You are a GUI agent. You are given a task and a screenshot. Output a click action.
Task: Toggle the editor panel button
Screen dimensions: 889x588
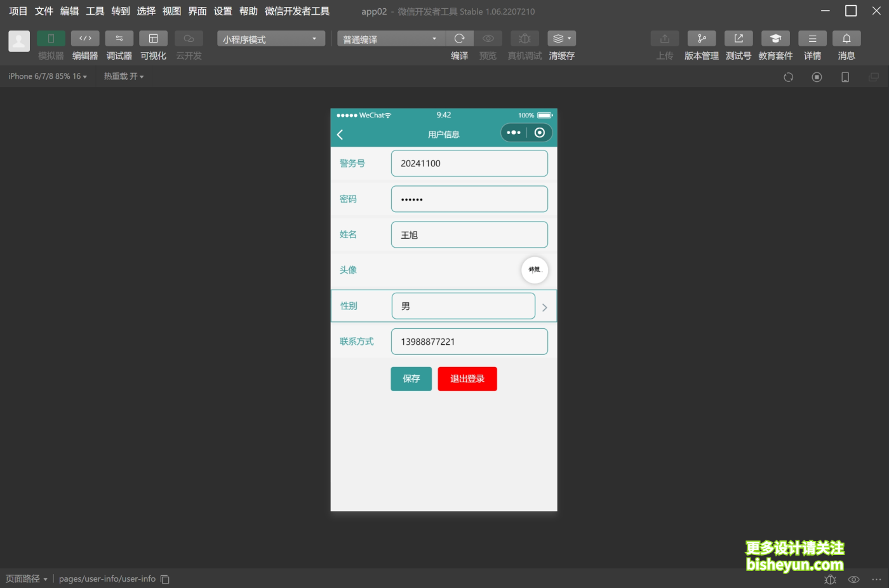coord(85,39)
